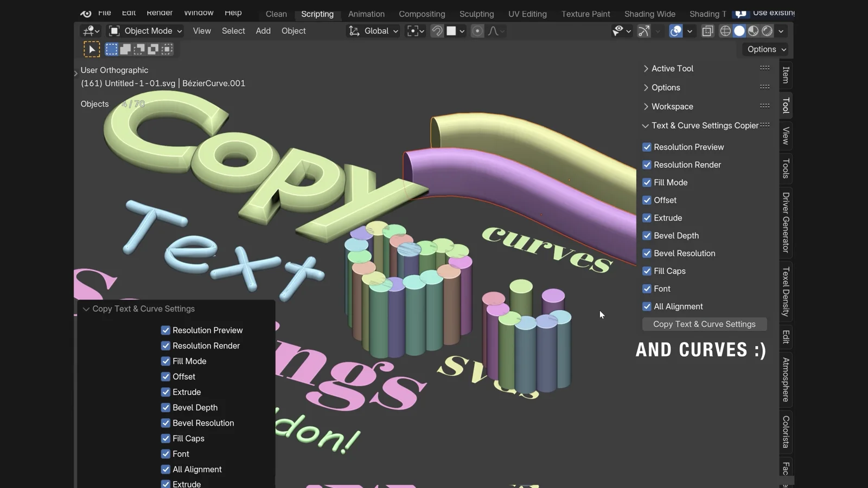Open the Options popover above the viewport
The height and width of the screenshot is (488, 868).
pyautogui.click(x=765, y=49)
